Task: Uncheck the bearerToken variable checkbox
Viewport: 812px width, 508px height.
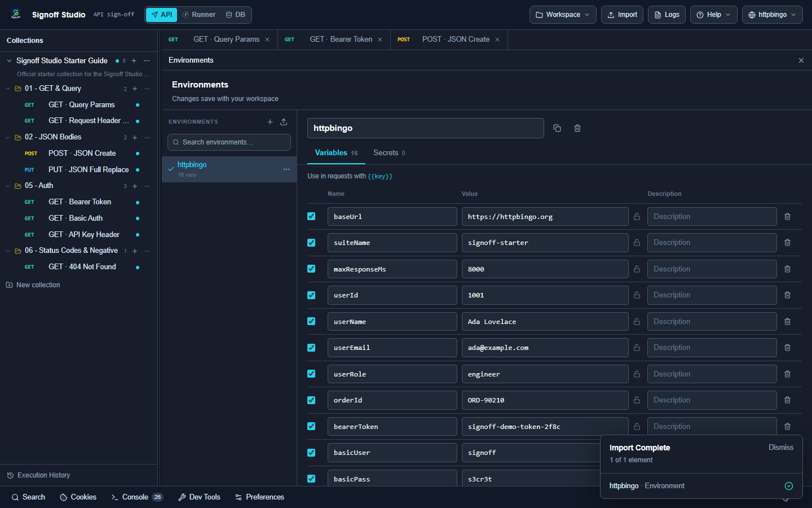Action: click(x=311, y=426)
